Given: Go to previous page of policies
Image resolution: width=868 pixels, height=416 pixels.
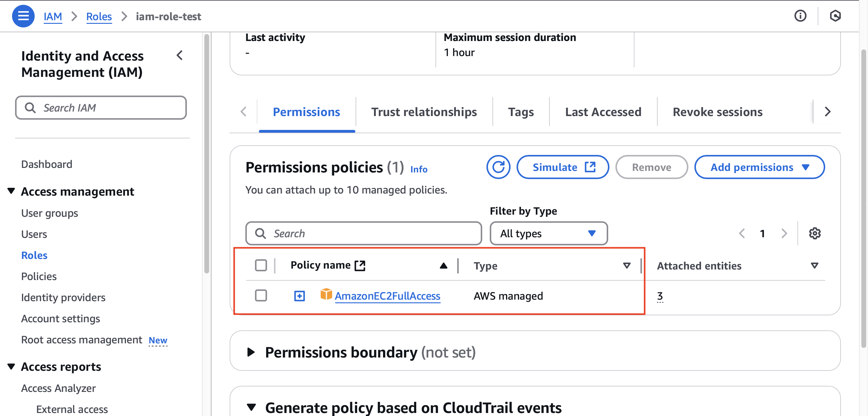Looking at the screenshot, I should [742, 233].
